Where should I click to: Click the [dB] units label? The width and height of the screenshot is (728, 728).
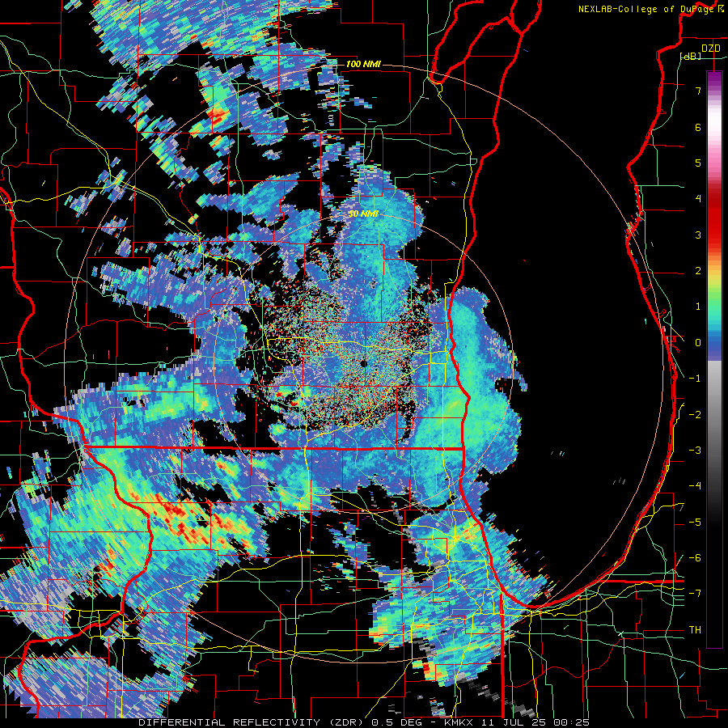pos(690,56)
